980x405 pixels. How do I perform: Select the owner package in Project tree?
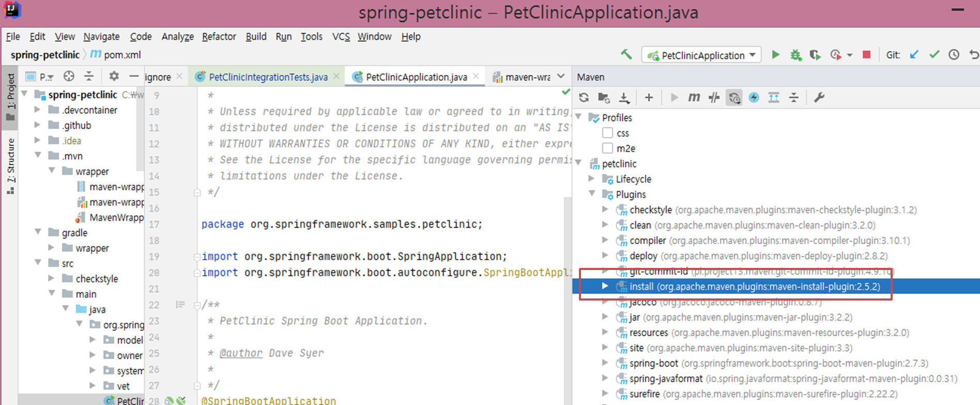click(123, 355)
